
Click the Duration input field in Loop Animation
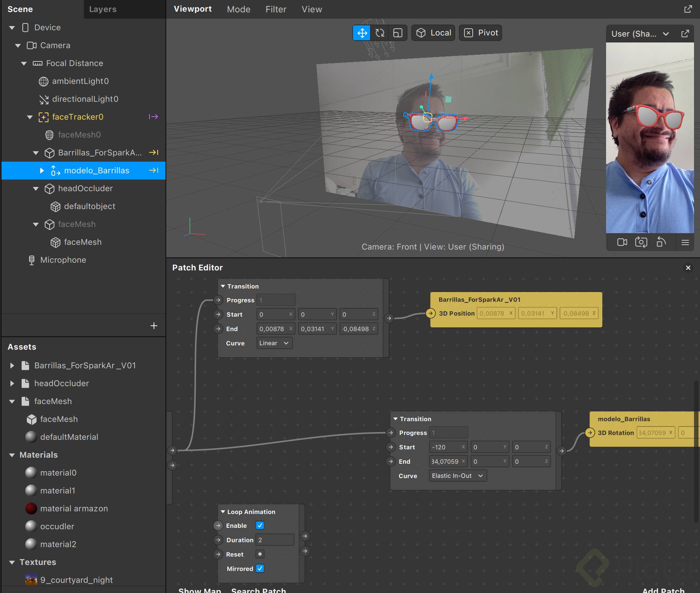[x=275, y=540]
